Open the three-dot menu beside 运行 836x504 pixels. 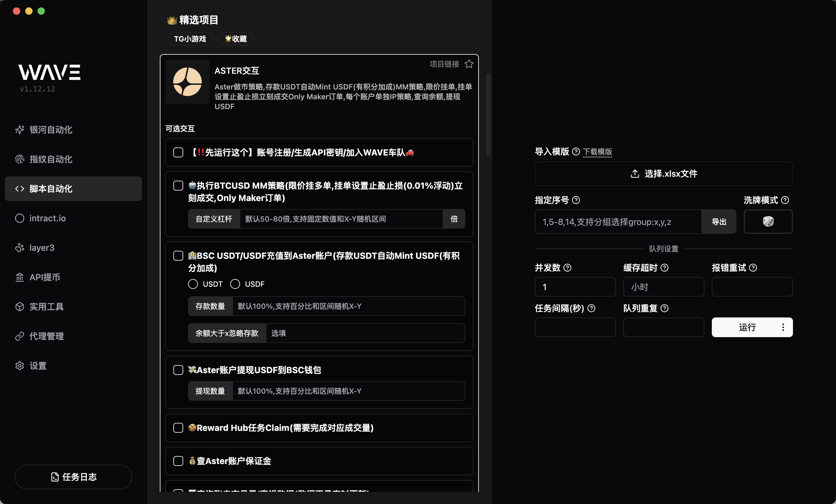click(783, 327)
